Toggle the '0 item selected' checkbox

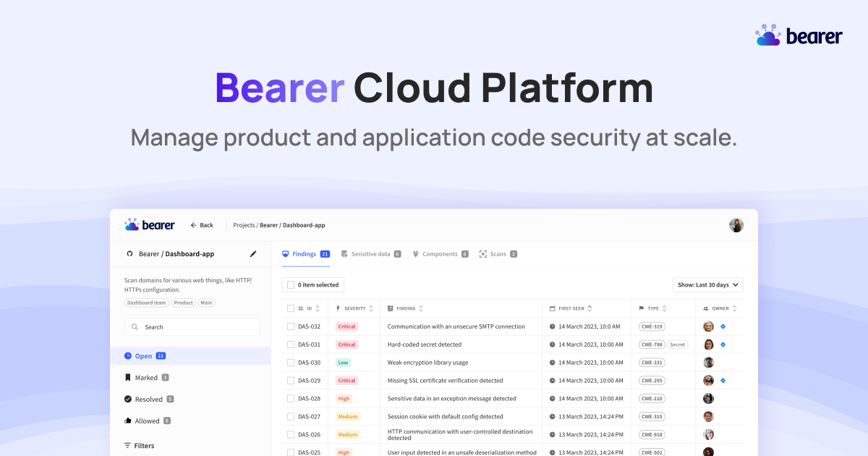pos(291,285)
